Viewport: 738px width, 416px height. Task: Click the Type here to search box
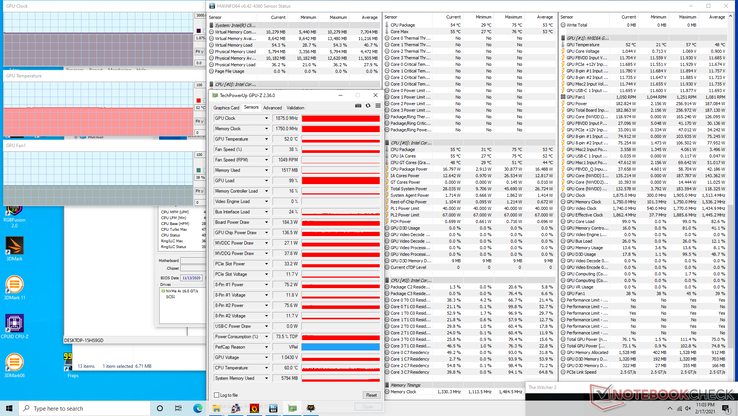(x=84, y=408)
